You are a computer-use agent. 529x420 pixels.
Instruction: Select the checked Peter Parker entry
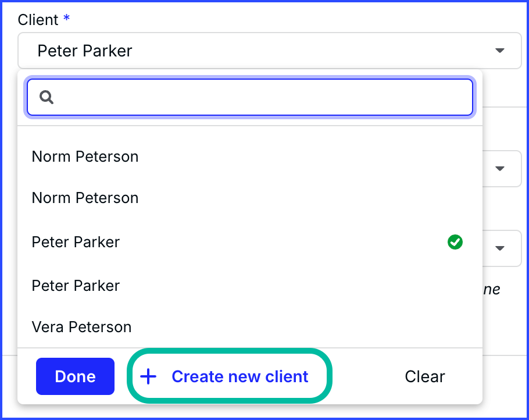(x=76, y=242)
